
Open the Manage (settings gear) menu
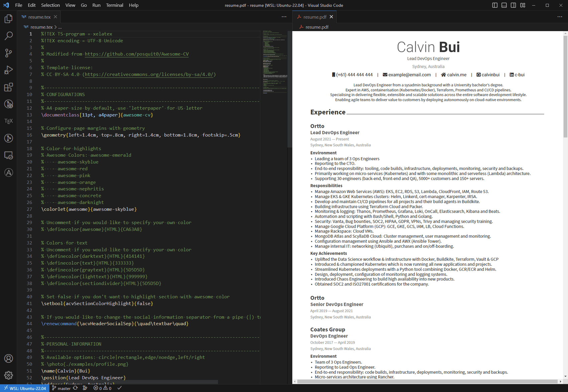(8, 375)
